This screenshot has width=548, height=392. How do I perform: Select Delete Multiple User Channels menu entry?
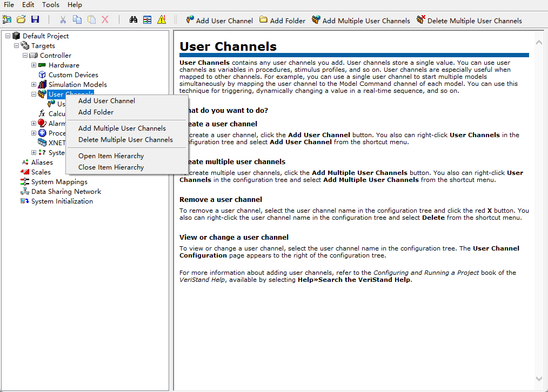click(127, 140)
